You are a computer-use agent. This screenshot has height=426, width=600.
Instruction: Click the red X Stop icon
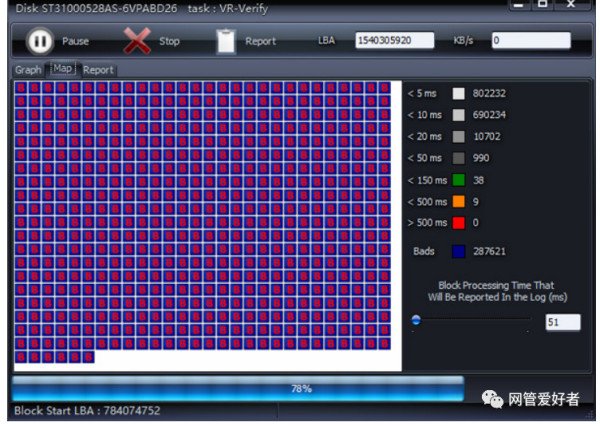click(x=136, y=41)
